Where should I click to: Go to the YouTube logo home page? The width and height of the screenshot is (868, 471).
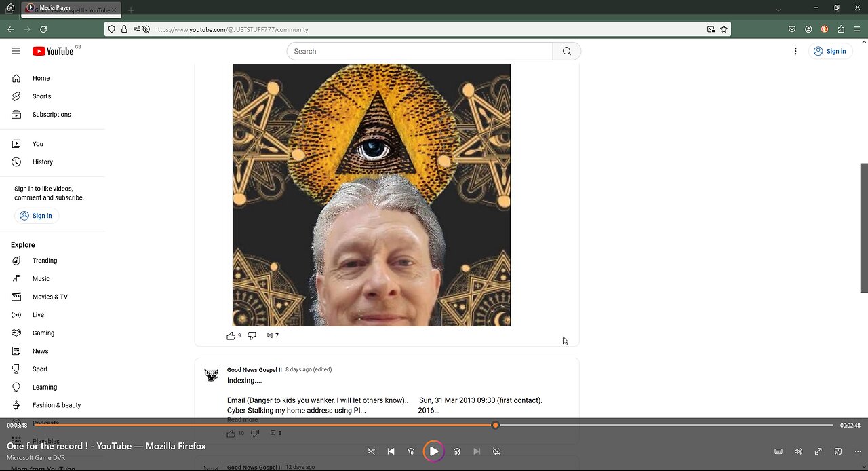tap(53, 51)
